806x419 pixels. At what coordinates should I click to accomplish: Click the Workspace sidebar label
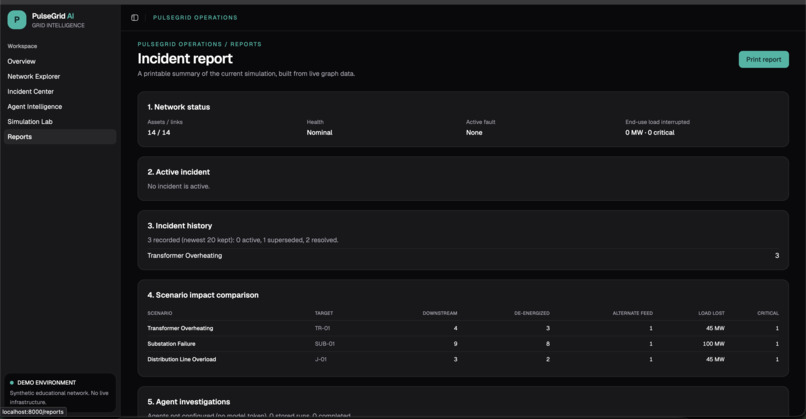click(x=22, y=46)
